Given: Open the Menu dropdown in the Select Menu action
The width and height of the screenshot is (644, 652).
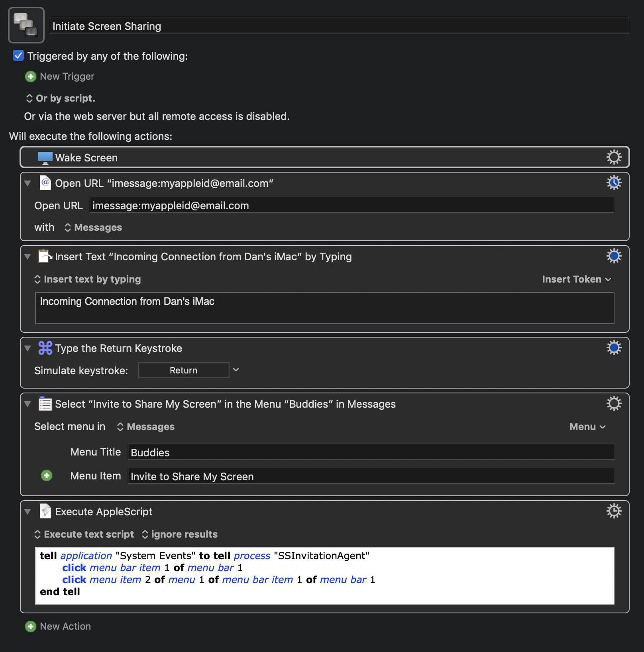Looking at the screenshot, I should coord(587,427).
